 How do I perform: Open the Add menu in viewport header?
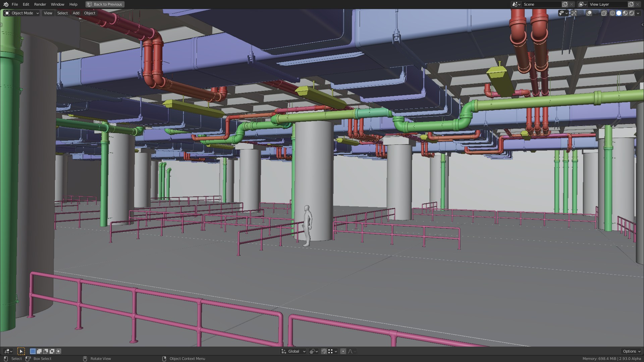76,13
